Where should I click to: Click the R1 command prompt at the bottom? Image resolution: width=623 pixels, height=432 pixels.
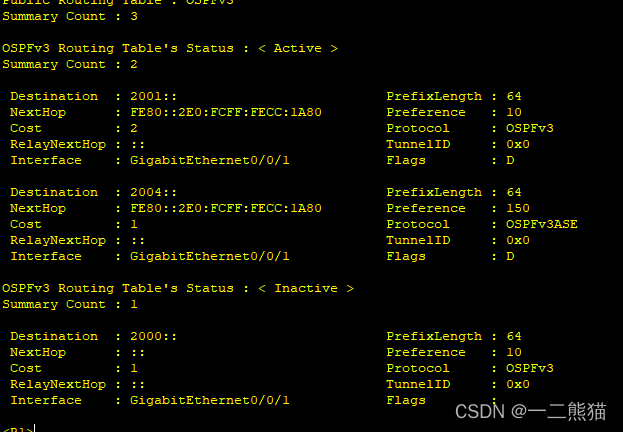click(18, 429)
